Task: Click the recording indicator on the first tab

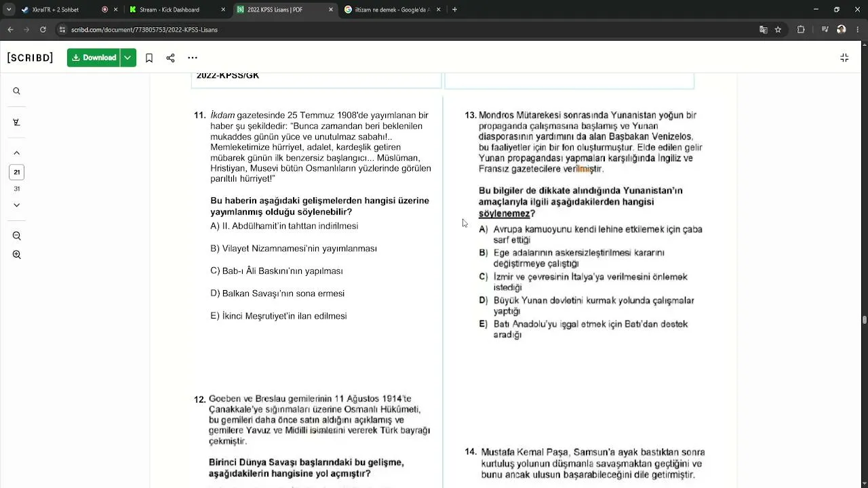Action: tap(104, 9)
